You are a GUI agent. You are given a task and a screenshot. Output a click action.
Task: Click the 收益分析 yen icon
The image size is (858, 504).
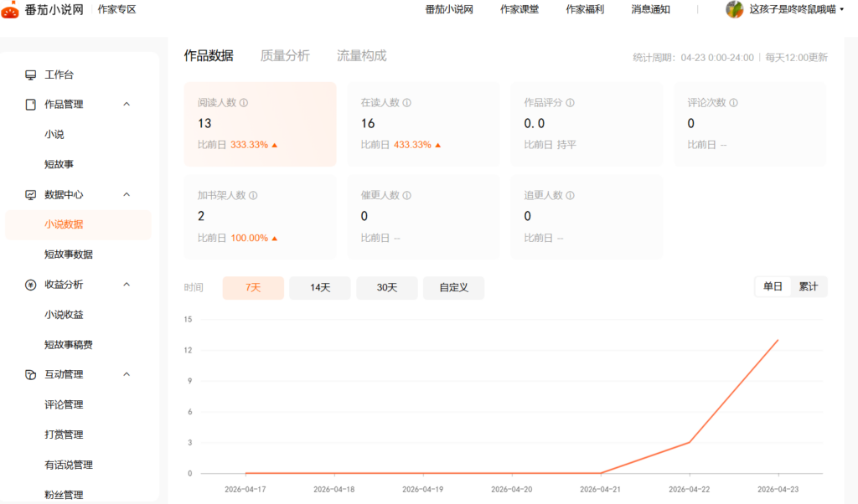[x=31, y=285]
